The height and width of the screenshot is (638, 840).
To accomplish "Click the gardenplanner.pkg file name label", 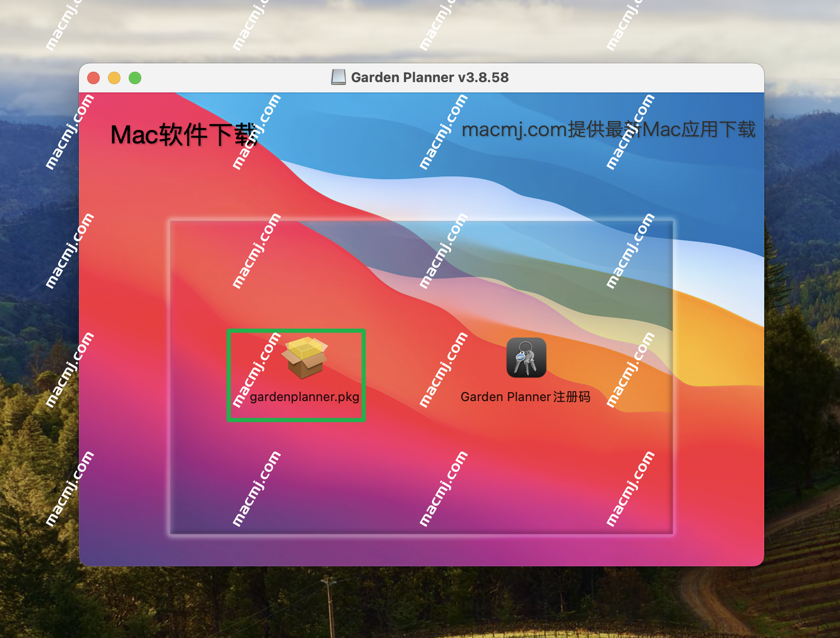I will 304,397.
